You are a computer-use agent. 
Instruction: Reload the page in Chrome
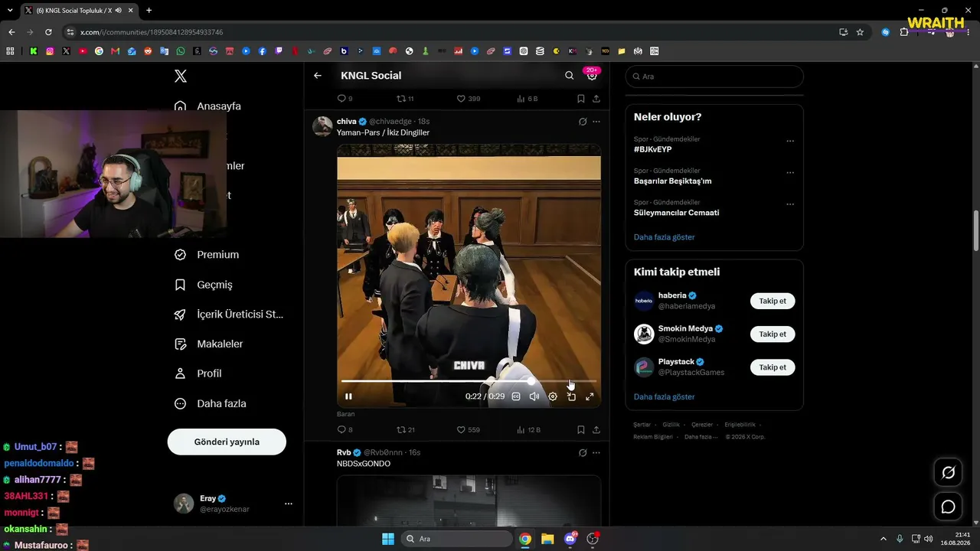(x=48, y=32)
